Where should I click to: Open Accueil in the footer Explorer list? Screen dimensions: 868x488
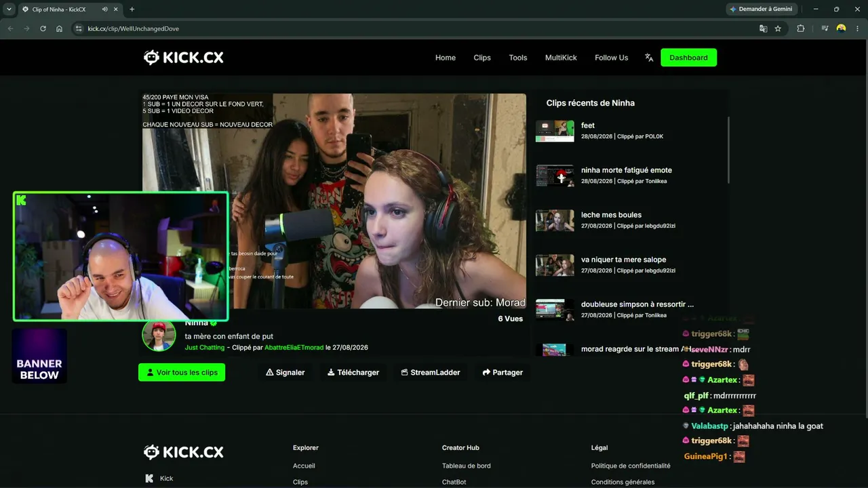pyautogui.click(x=304, y=466)
